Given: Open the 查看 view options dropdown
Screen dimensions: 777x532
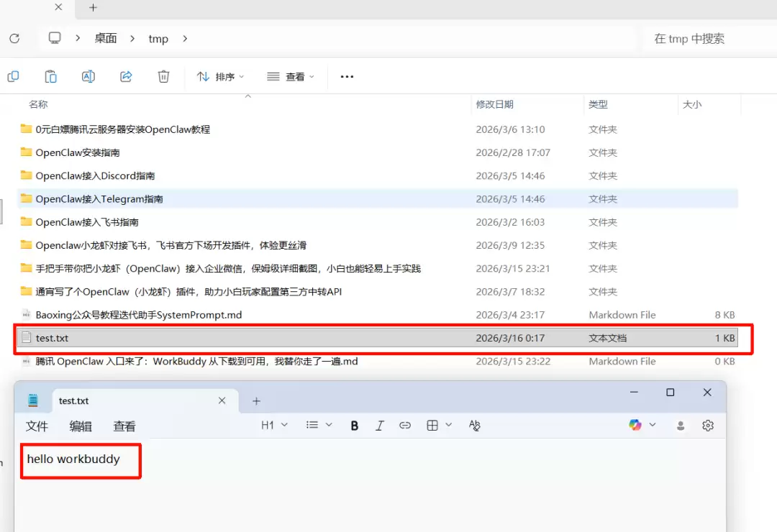Looking at the screenshot, I should [x=291, y=76].
